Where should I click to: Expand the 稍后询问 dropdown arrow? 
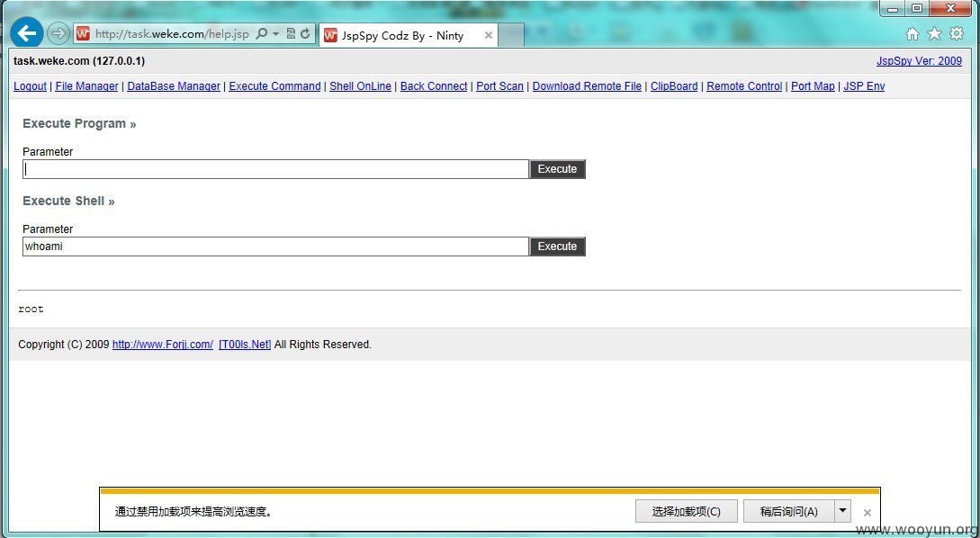click(842, 511)
